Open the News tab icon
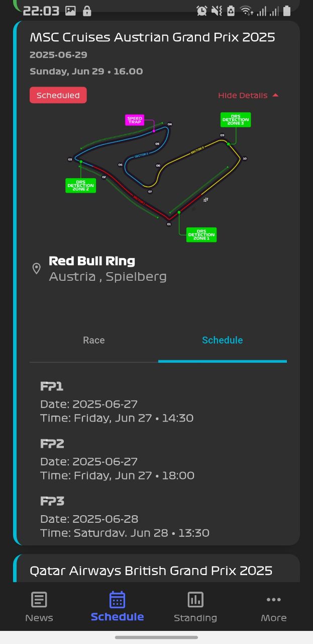Viewport: 313px width, 644px height. 39,600
